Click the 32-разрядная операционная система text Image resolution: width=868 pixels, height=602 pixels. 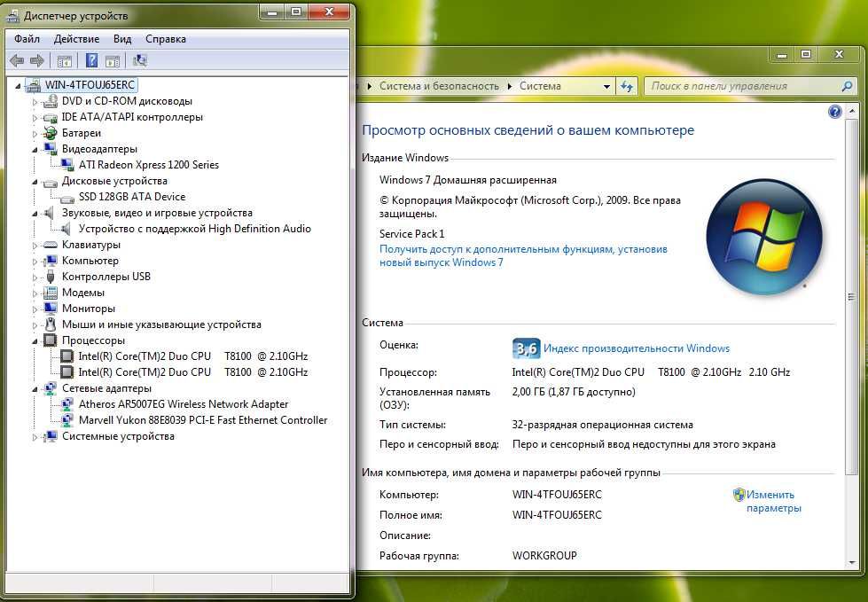(x=602, y=425)
